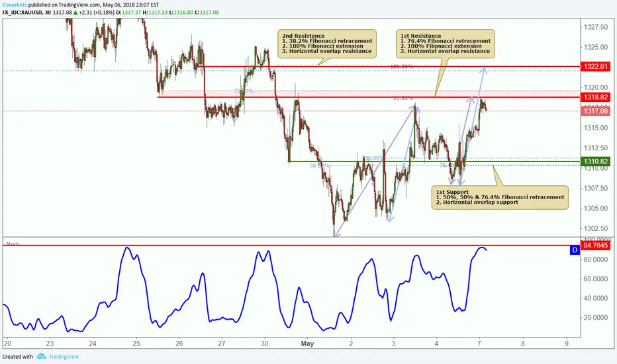The image size is (617, 364).
Task: Click the 20.0000 stochastic axis value
Action: [x=596, y=317]
